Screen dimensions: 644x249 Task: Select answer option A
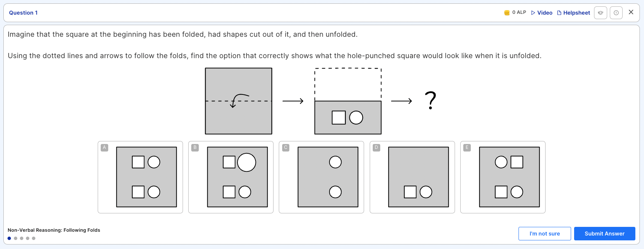click(x=140, y=177)
